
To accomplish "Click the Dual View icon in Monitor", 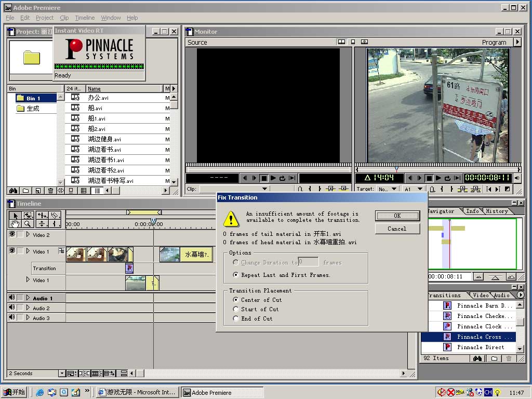I will click(x=341, y=42).
